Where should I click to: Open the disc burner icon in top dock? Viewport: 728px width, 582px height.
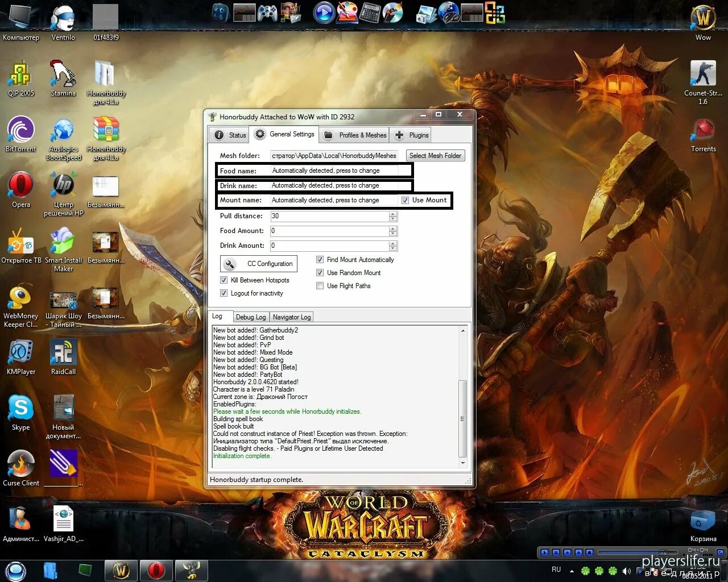click(392, 13)
